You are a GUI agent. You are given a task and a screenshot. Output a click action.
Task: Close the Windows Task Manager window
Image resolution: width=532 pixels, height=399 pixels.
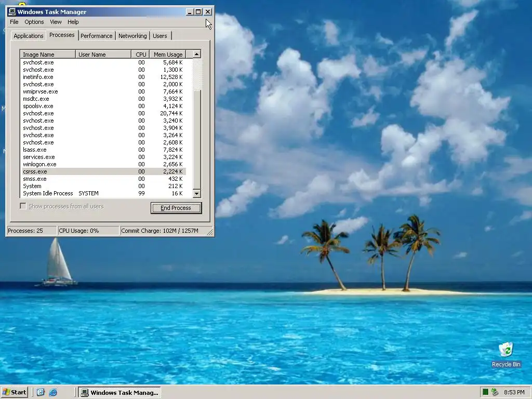(208, 12)
